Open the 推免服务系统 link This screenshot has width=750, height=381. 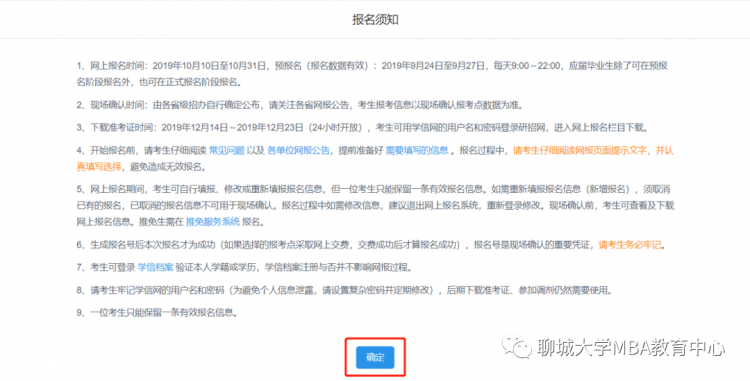click(213, 222)
